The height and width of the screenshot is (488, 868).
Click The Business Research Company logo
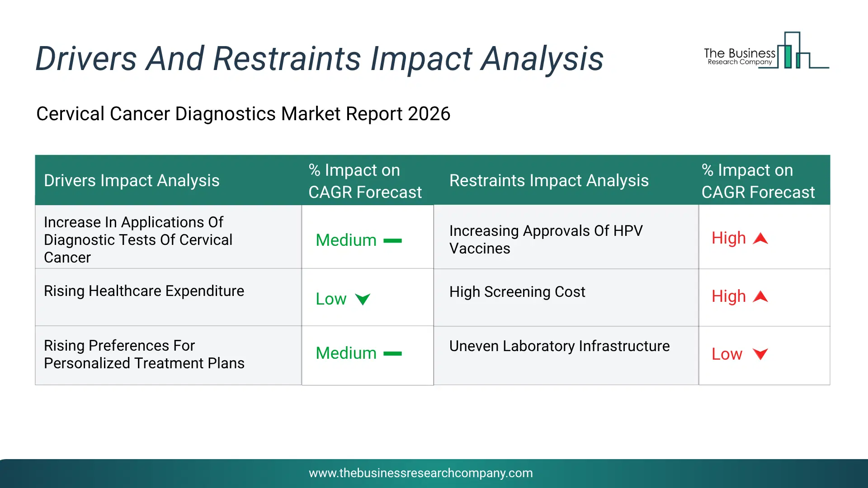click(x=766, y=50)
